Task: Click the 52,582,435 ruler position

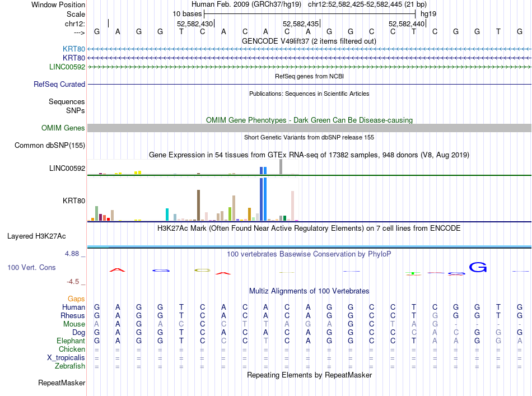Action: point(301,24)
